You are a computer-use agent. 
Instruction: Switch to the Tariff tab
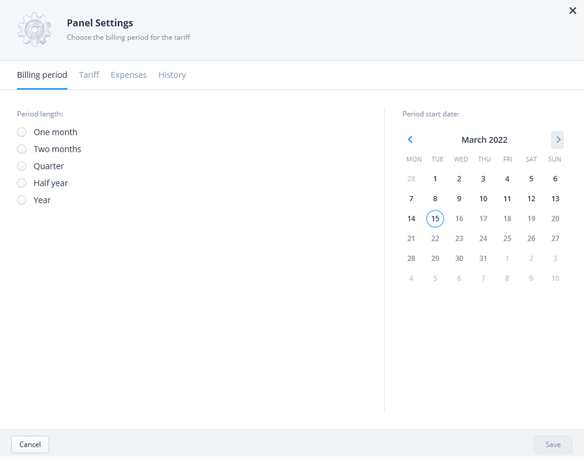coord(89,75)
